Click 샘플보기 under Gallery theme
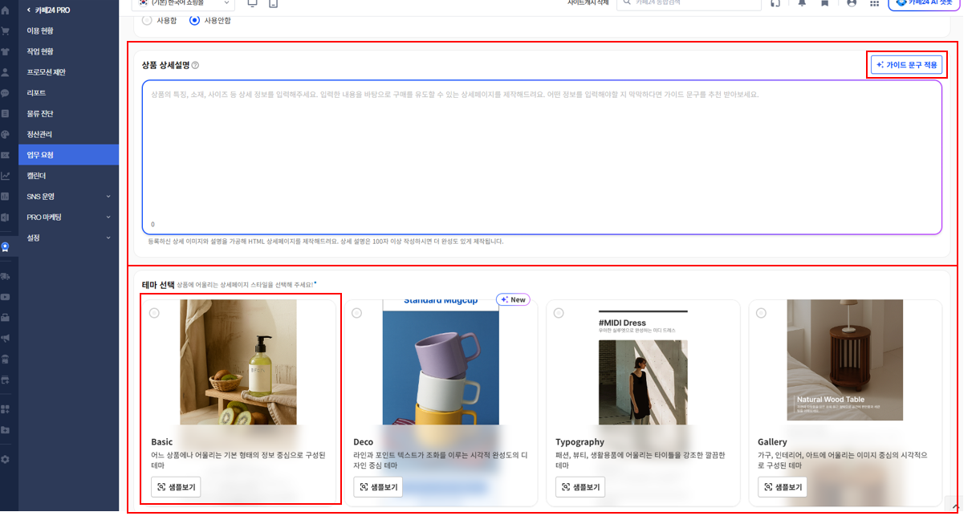 (783, 487)
